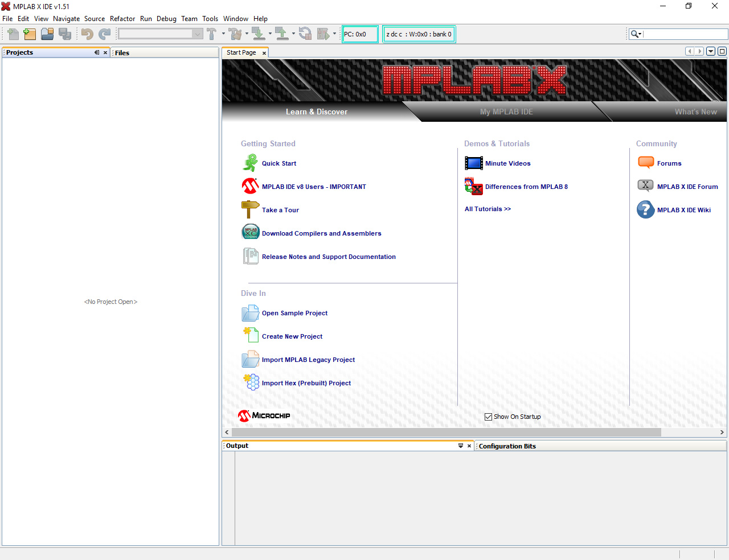Switch to the What's New tab
Image resolution: width=729 pixels, height=560 pixels.
tap(695, 112)
